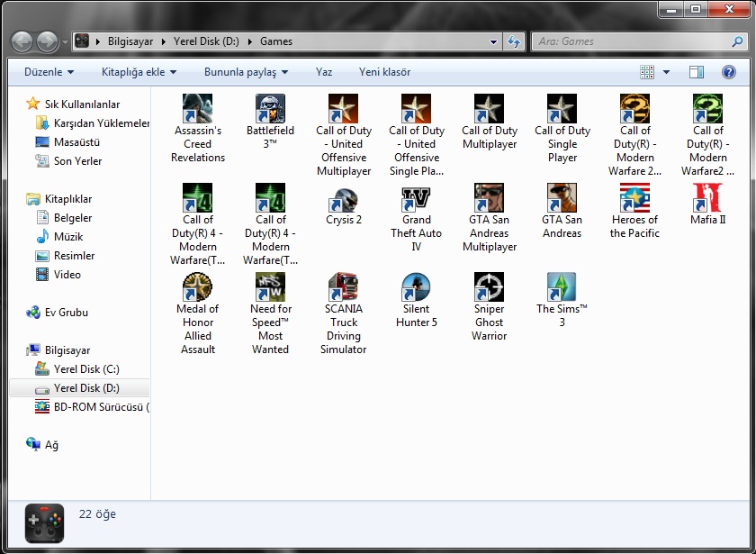The height and width of the screenshot is (554, 756).
Task: Click the gamepad folder icon in details pane
Action: point(44,523)
